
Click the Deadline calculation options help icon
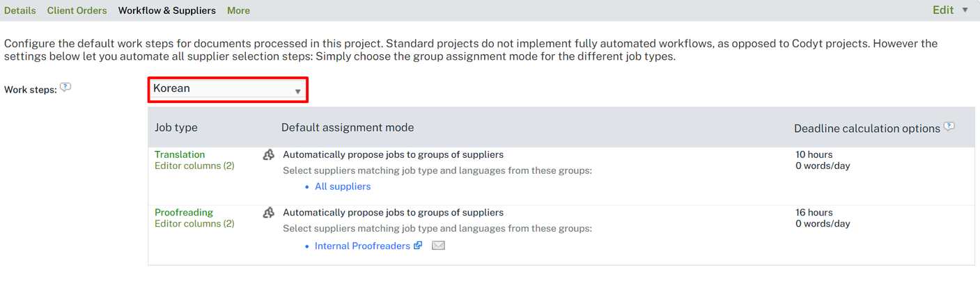[949, 127]
